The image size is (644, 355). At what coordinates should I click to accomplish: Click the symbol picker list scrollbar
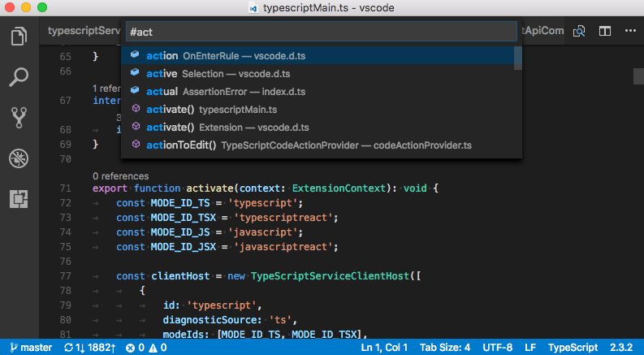pos(518,58)
